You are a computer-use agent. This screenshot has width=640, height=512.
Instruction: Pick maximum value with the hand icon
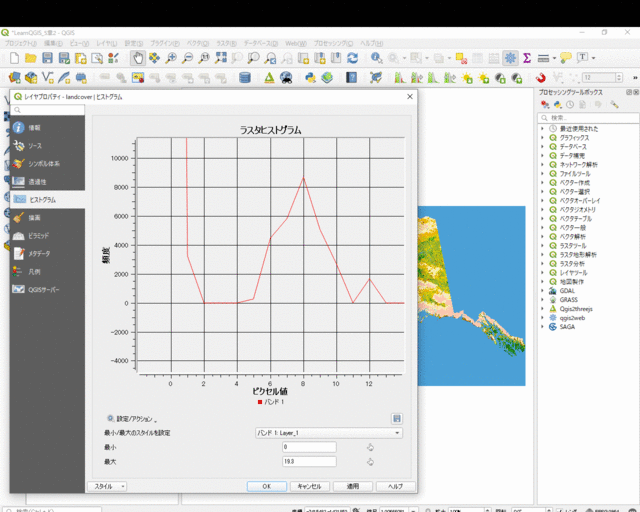pyautogui.click(x=370, y=462)
